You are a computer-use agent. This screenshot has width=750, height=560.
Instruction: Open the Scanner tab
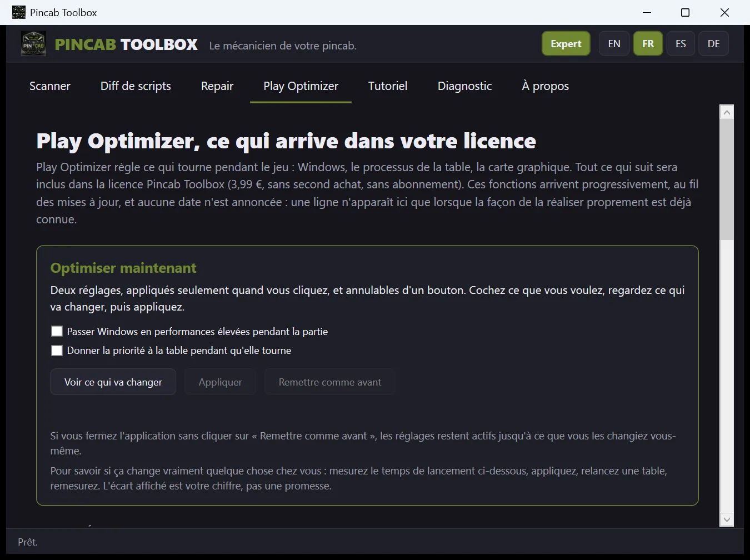[x=50, y=86]
